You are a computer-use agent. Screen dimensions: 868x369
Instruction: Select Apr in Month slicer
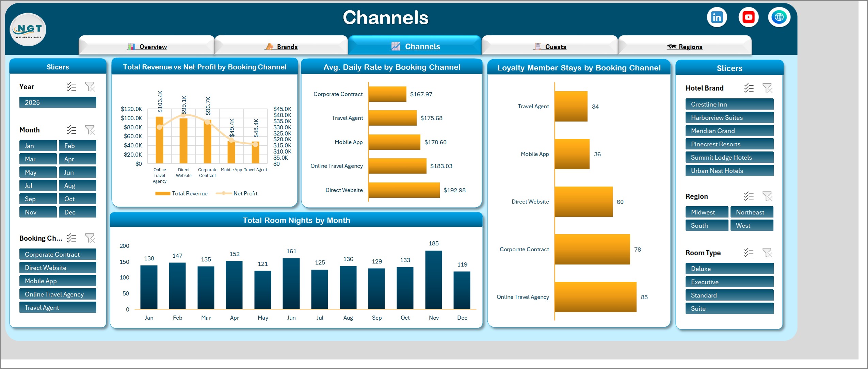coord(78,159)
